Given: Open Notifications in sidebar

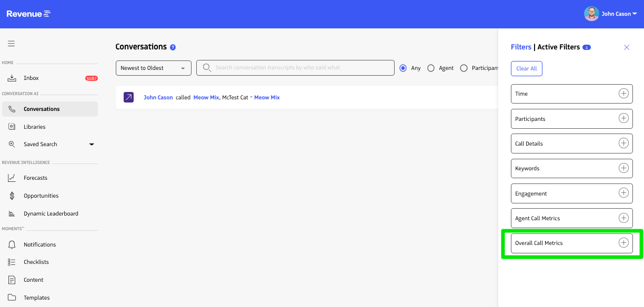Looking at the screenshot, I should pyautogui.click(x=39, y=244).
